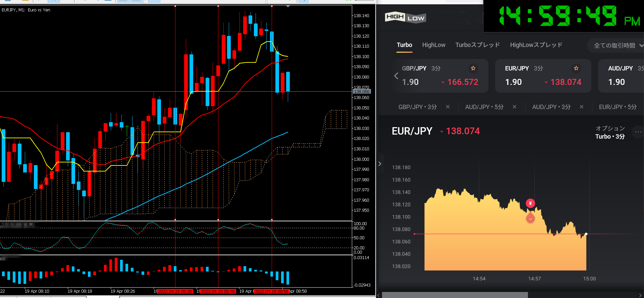Select the HighLowスプレッド tab
This screenshot has width=644, height=298.
coord(536,45)
